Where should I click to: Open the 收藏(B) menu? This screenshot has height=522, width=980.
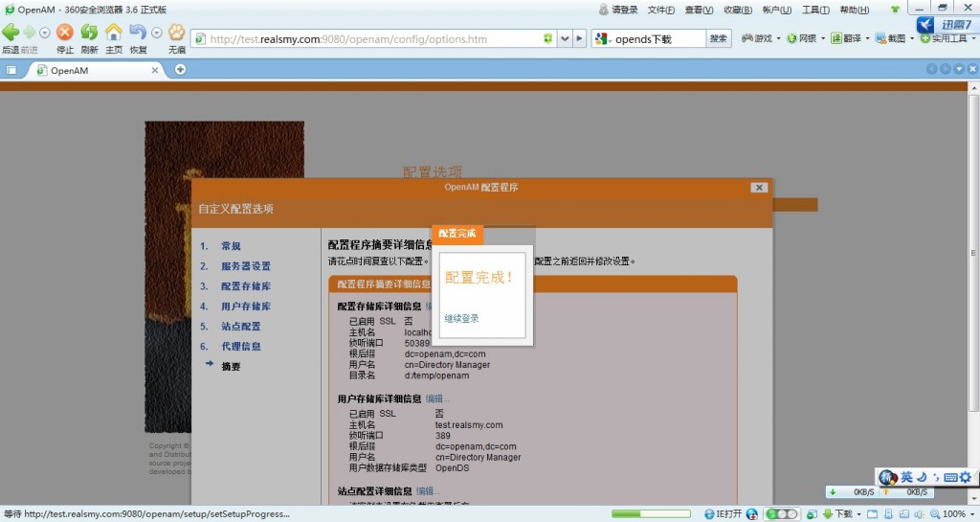[738, 10]
